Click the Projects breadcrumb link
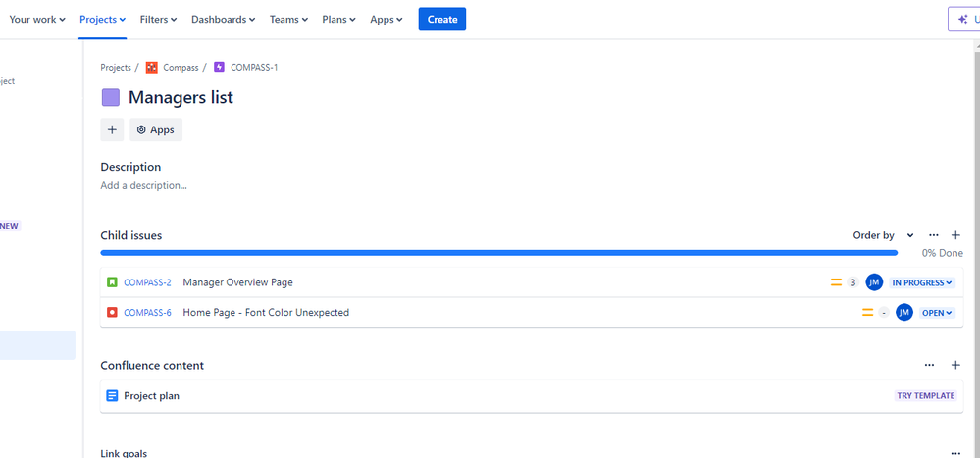This screenshot has width=980, height=458. (116, 68)
